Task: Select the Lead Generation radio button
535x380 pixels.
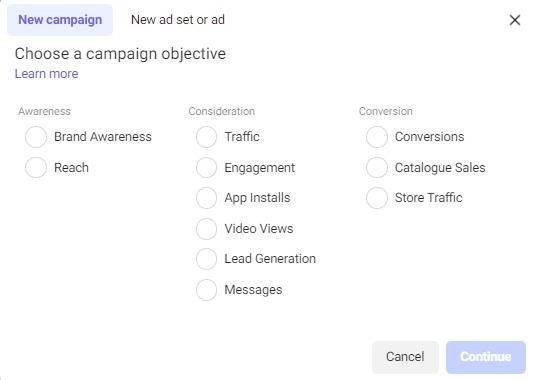Action: [x=206, y=259]
